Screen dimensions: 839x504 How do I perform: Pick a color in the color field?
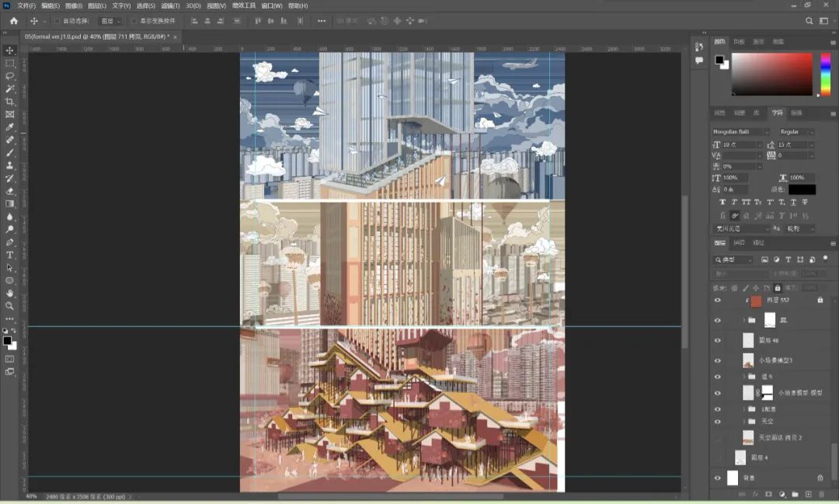771,75
